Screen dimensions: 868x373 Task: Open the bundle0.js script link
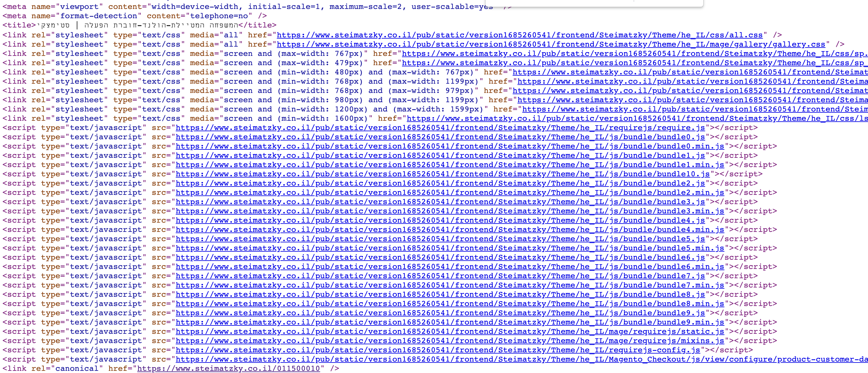tap(440, 137)
